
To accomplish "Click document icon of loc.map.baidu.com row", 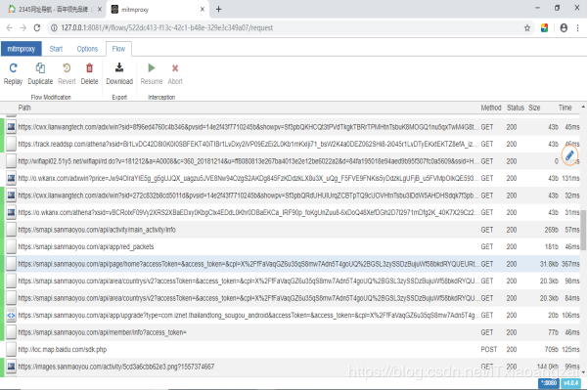I will (11, 350).
